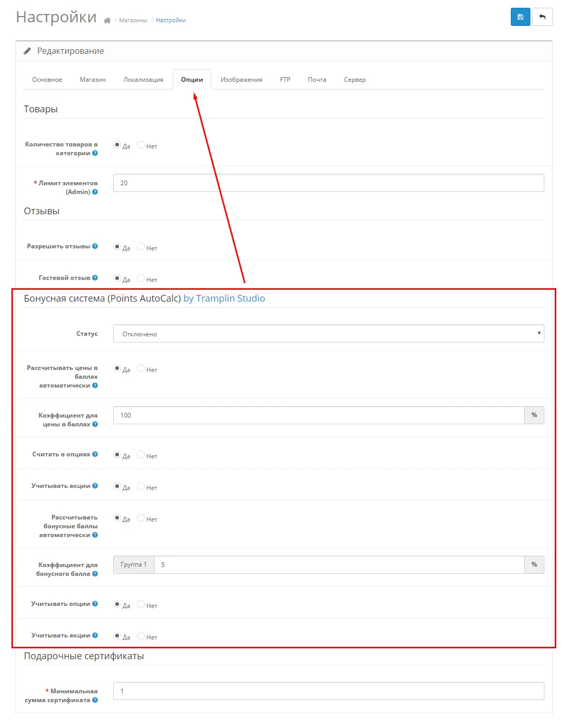Click help icon beside the last Учитывать акции
Viewport: 563px width, 728px height.
pos(95,635)
